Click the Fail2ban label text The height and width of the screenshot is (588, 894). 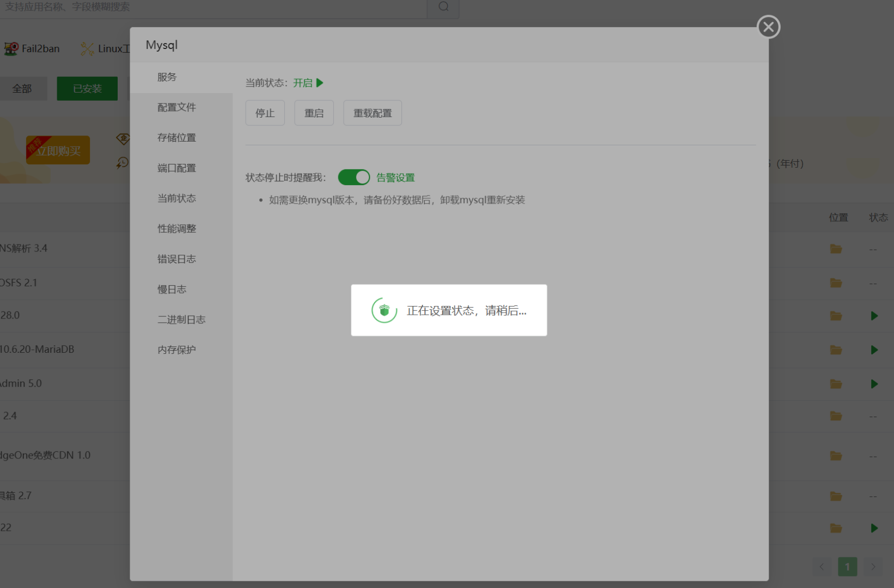(41, 48)
